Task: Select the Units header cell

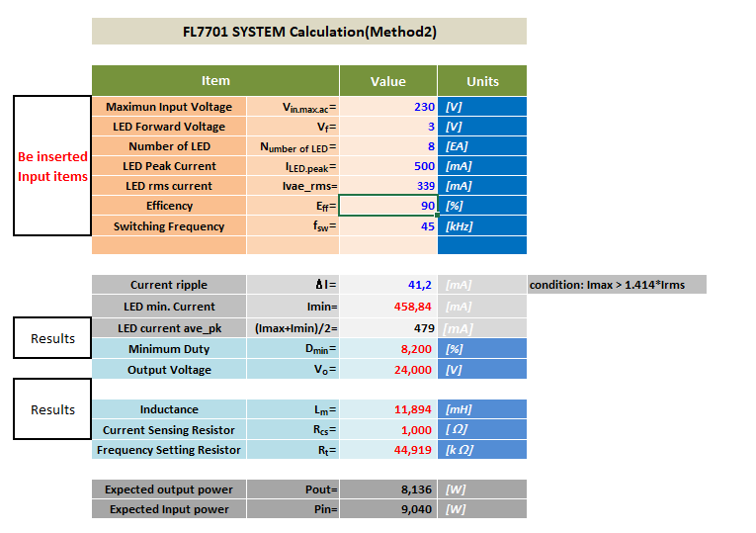Action: (482, 80)
